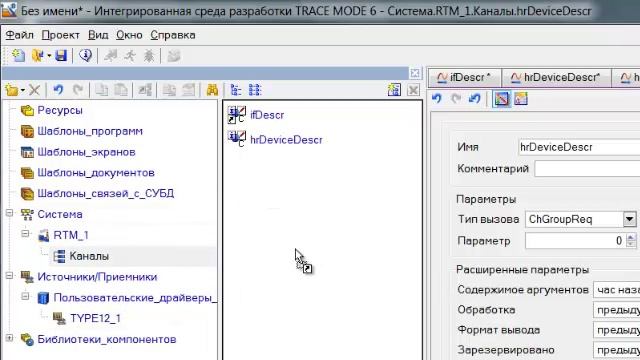Click the Комментарий input field
The width and height of the screenshot is (640, 360).
click(x=587, y=169)
